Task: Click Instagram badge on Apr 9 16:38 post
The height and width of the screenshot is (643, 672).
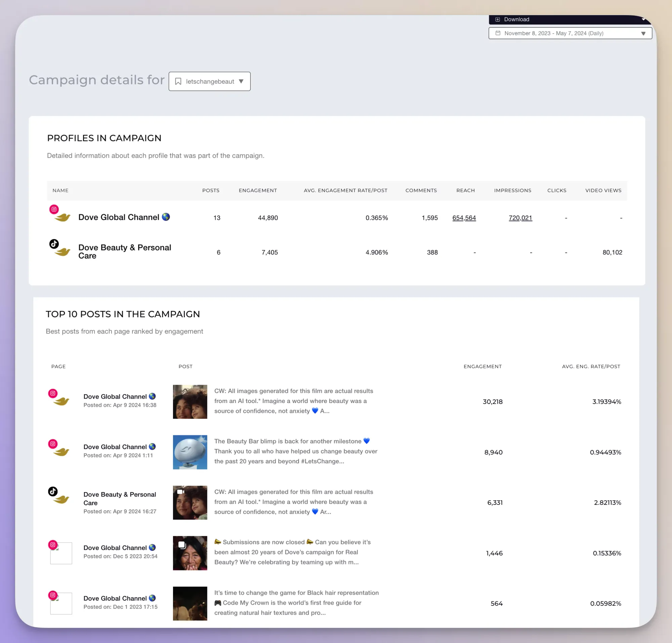Action: 52,393
